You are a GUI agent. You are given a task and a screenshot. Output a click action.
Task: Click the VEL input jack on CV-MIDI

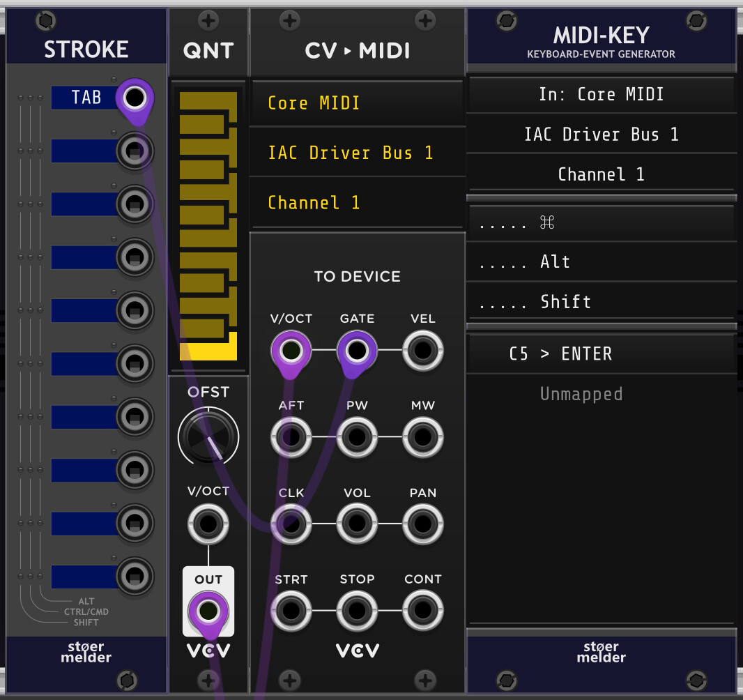pos(422,350)
